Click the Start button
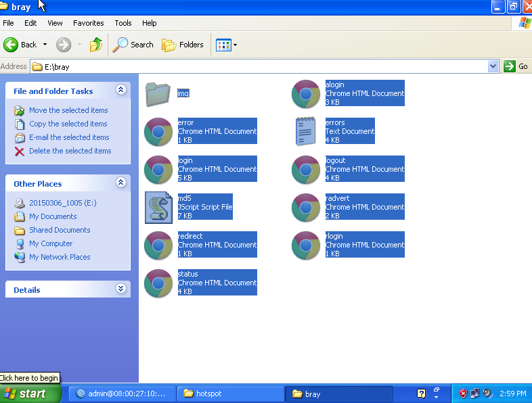The image size is (532, 403). [30, 394]
